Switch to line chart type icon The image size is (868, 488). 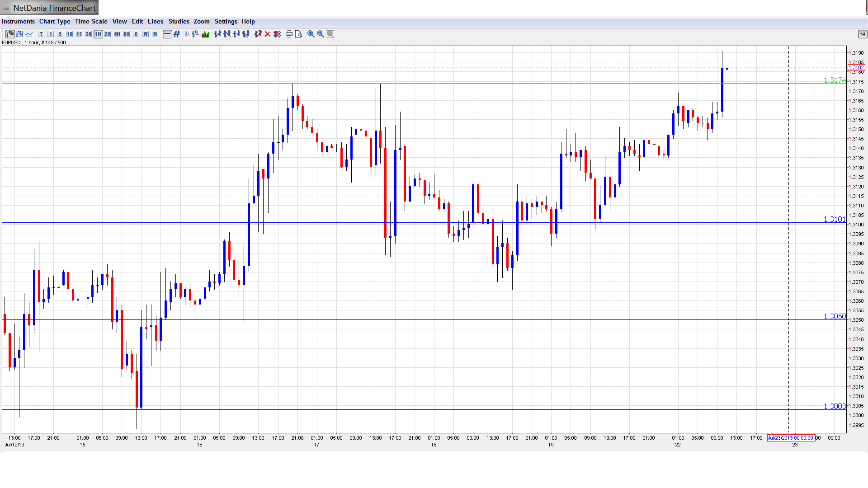(29, 34)
